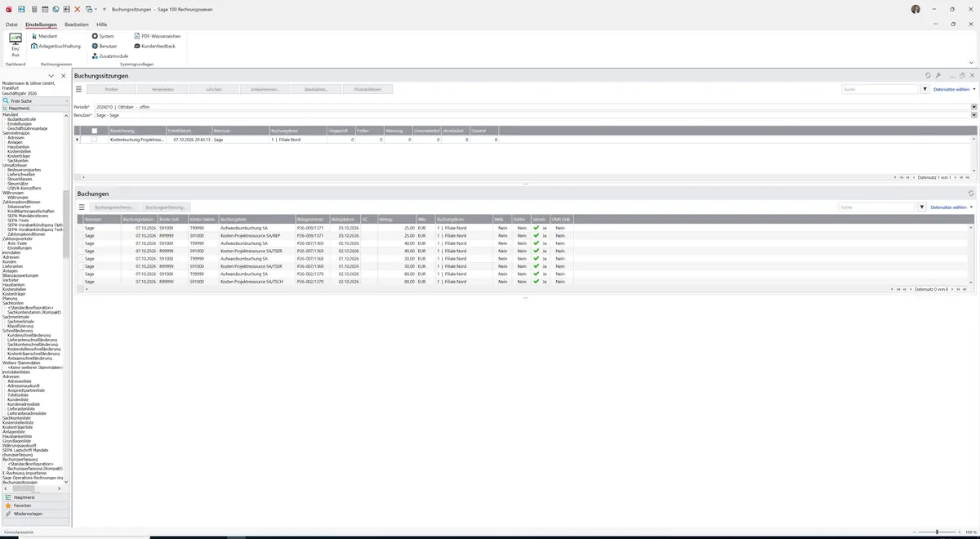Click the Dashboard Ein/Aus icon
The height and width of the screenshot is (539, 980).
click(15, 45)
